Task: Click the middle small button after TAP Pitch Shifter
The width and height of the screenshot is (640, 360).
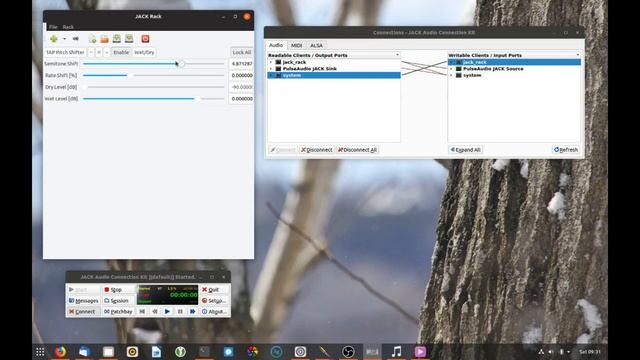Action: point(99,52)
